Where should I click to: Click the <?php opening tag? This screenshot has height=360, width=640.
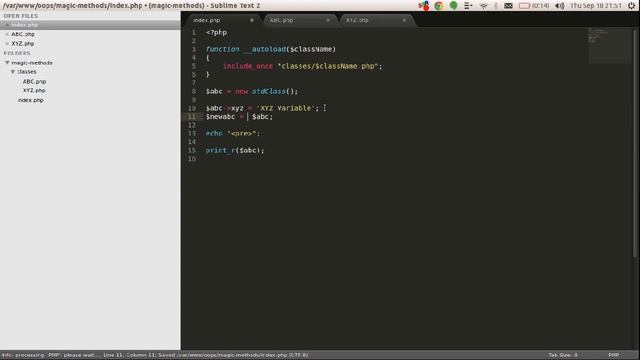[x=216, y=33]
